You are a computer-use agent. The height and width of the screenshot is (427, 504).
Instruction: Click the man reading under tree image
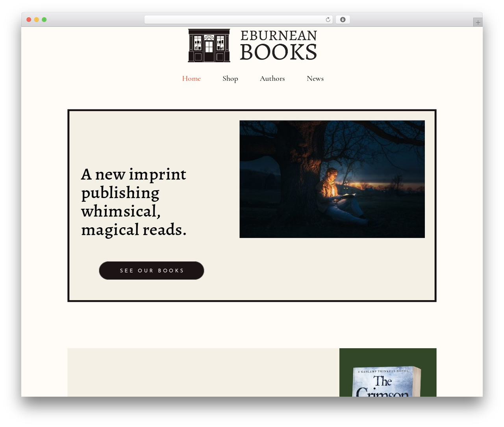pyautogui.click(x=332, y=179)
